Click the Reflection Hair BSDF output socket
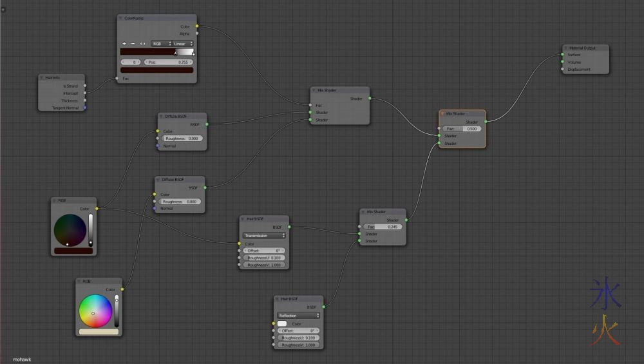This screenshot has width=644, height=364. pyautogui.click(x=323, y=307)
